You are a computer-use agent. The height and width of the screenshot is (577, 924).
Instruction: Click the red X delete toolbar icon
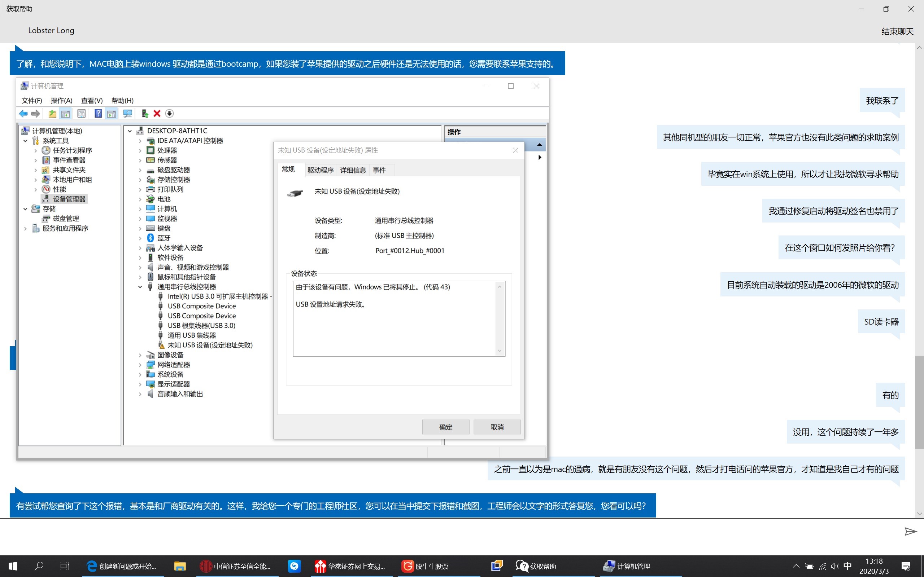(157, 113)
